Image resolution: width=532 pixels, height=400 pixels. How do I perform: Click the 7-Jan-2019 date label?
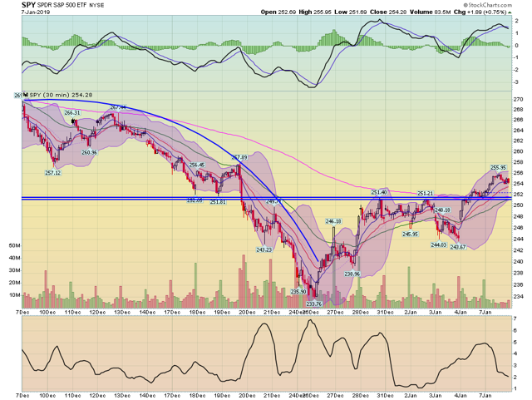(36, 12)
